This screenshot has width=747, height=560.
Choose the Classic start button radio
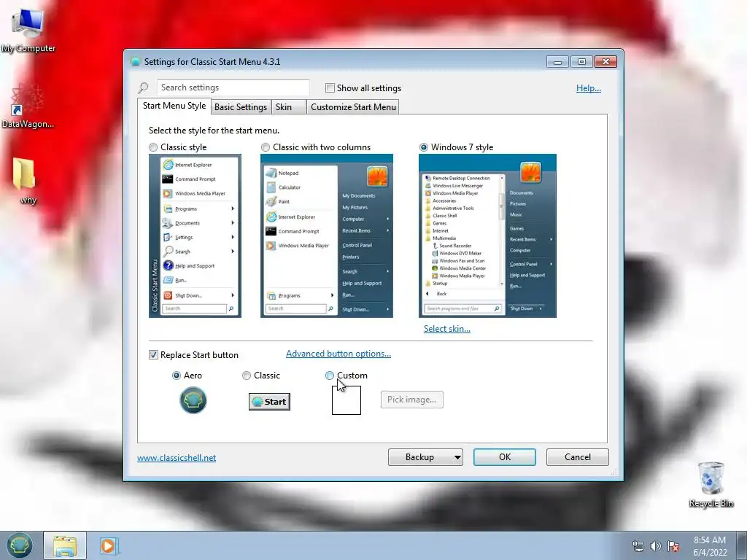[x=247, y=376]
